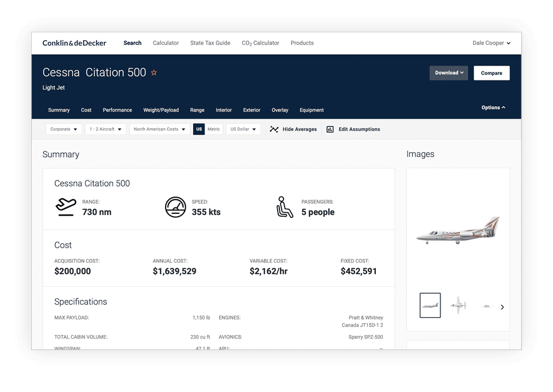Screen dimensions: 553x392
Task: Go to the Weight/Payload tab
Action: 161,110
